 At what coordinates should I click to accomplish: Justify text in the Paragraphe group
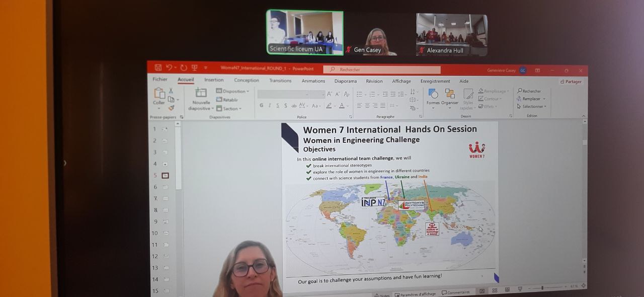(x=383, y=106)
